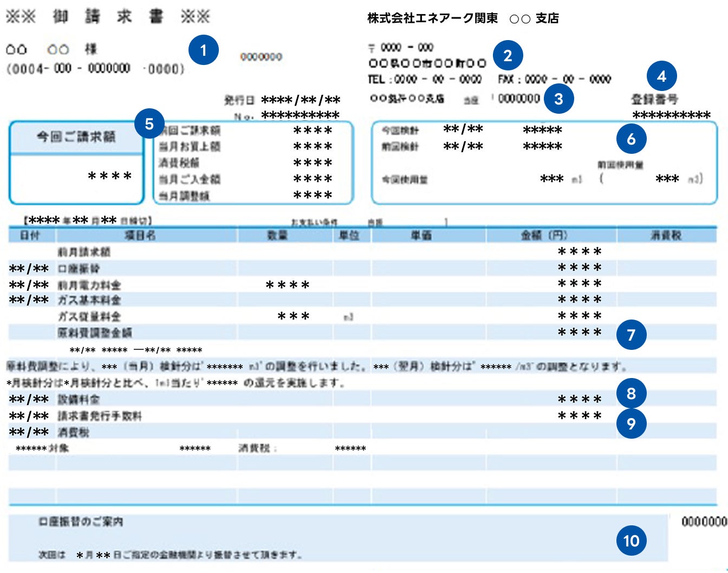Click marker 8 on the 設備料金 row
Image resolution: width=728 pixels, height=573 pixels.
pos(631,393)
